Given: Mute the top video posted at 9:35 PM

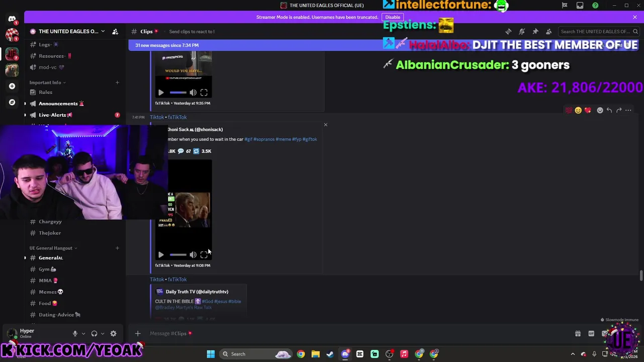Looking at the screenshot, I should pos(193,93).
